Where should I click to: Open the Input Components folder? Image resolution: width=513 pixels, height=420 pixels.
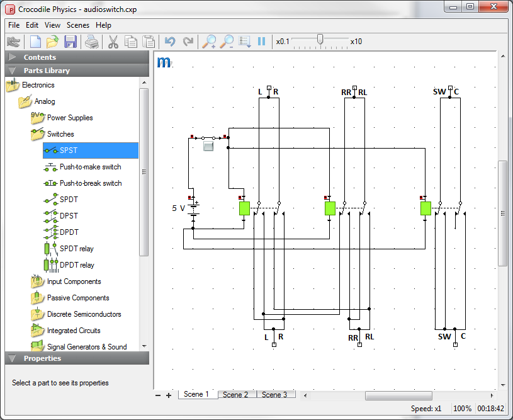tap(74, 281)
